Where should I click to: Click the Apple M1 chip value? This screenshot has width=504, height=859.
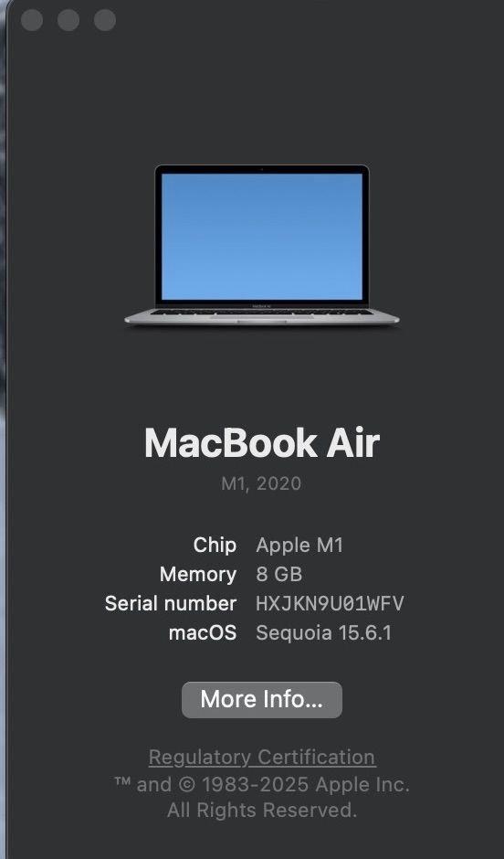pyautogui.click(x=299, y=546)
